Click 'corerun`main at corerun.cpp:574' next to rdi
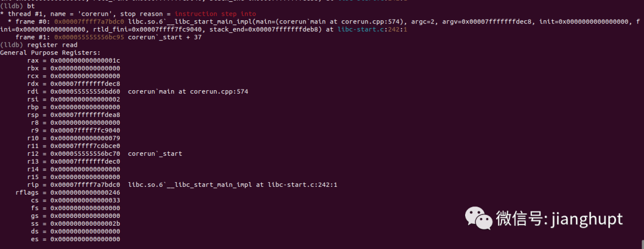Viewport: 644px width, 249px height. click(188, 91)
